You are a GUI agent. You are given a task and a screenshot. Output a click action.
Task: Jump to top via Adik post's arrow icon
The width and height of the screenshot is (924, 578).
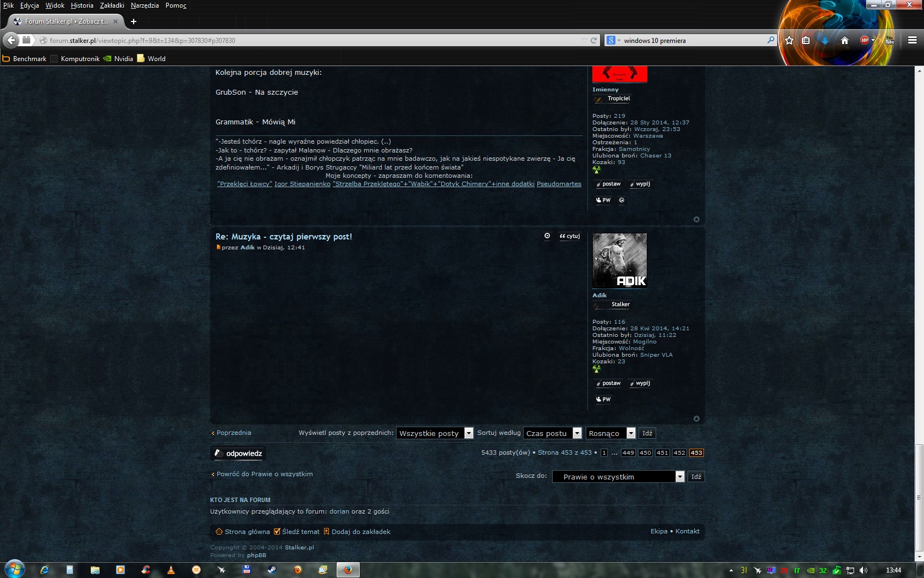696,418
